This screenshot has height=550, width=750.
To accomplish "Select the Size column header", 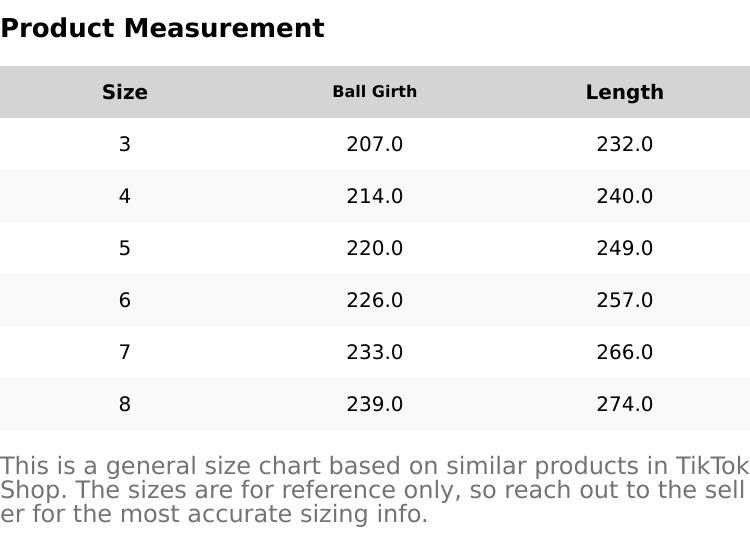I will tap(125, 92).
